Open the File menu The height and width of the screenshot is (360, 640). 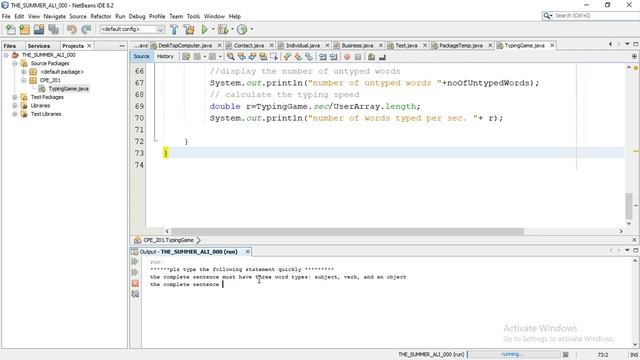(6, 16)
